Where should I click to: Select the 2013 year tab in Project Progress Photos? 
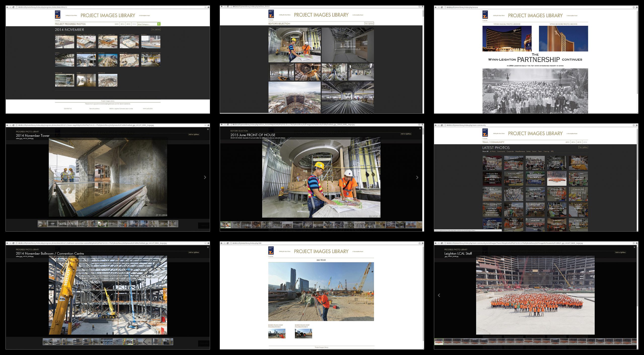click(x=116, y=24)
